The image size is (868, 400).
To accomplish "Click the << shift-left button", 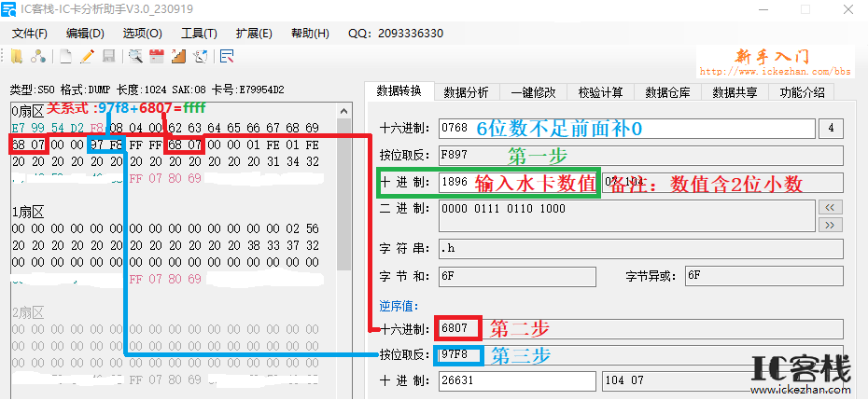I will point(829,208).
